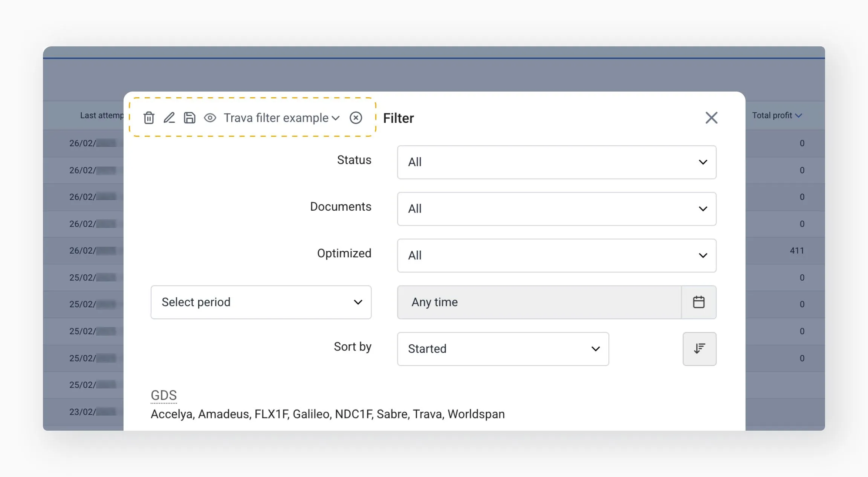Open the Sort by Started dropdown
Viewport: 868px width, 477px height.
503,349
